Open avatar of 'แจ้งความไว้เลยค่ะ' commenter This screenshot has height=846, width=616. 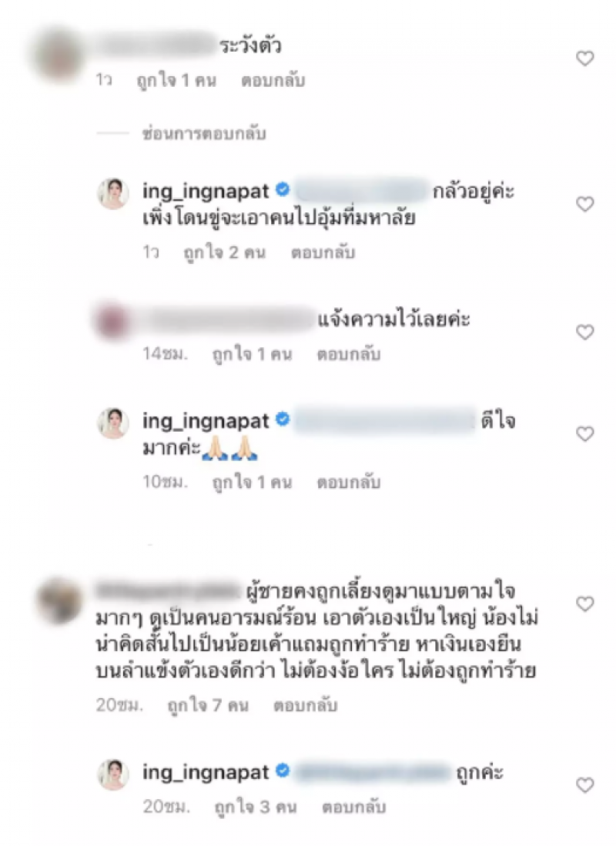pos(113,320)
